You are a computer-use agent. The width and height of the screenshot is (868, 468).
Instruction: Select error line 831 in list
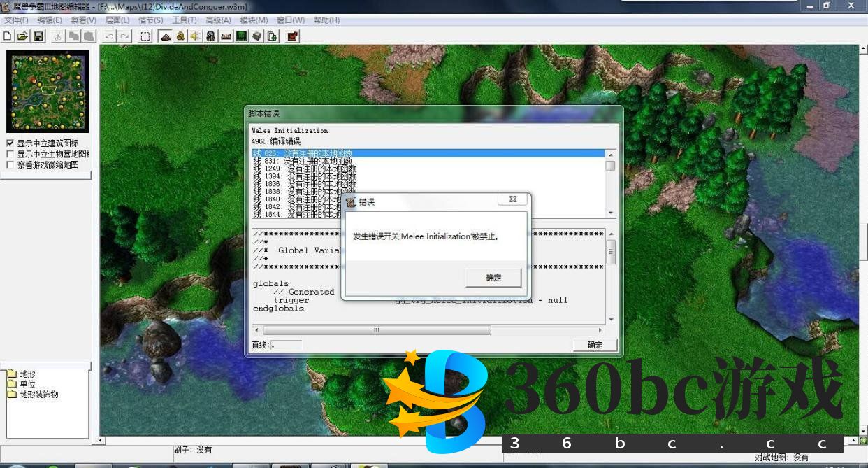302,161
